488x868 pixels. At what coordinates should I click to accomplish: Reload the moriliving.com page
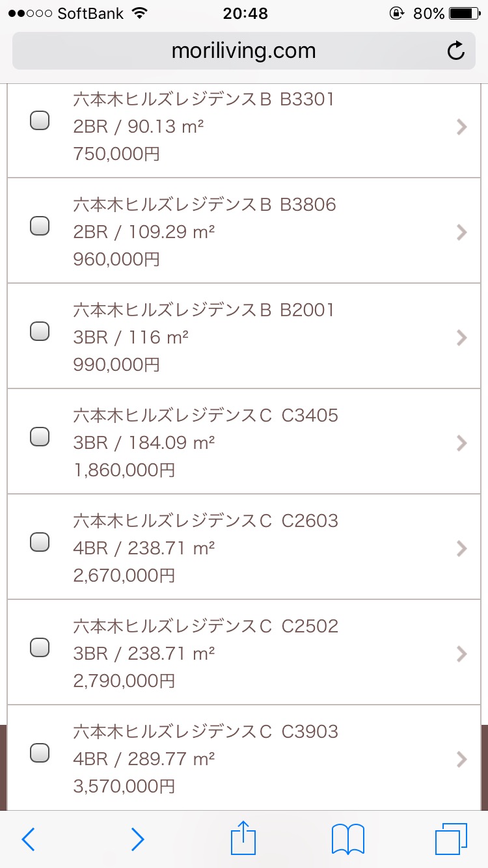click(456, 51)
